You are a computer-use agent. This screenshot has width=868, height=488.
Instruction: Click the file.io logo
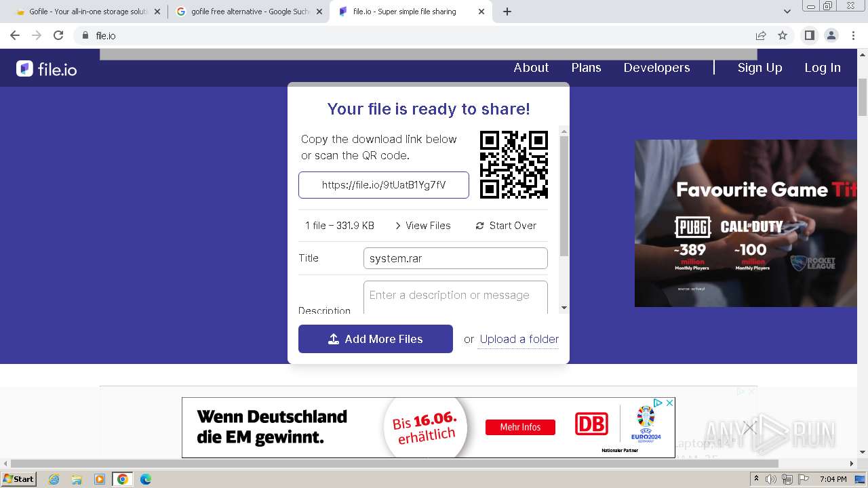[x=47, y=68]
